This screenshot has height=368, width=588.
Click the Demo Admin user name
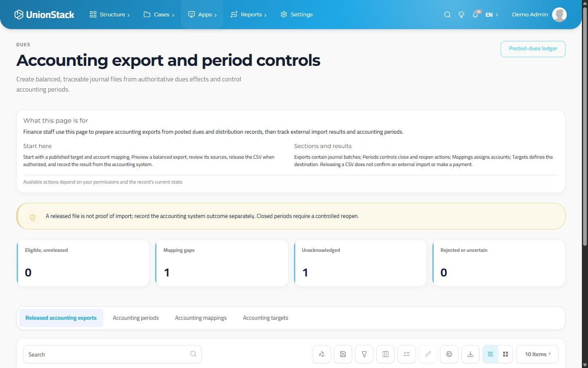[x=530, y=15]
